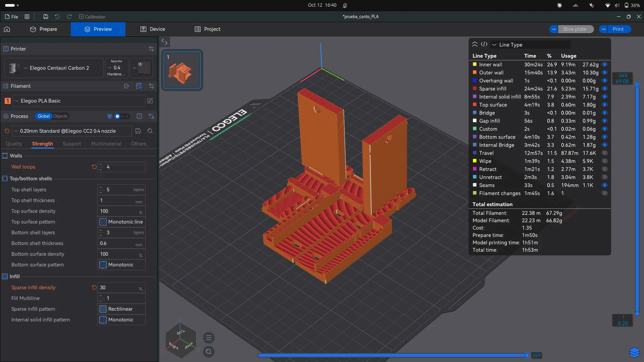This screenshot has width=644, height=362.
Task: Open the view menu hamburger icon
Action: click(x=209, y=338)
